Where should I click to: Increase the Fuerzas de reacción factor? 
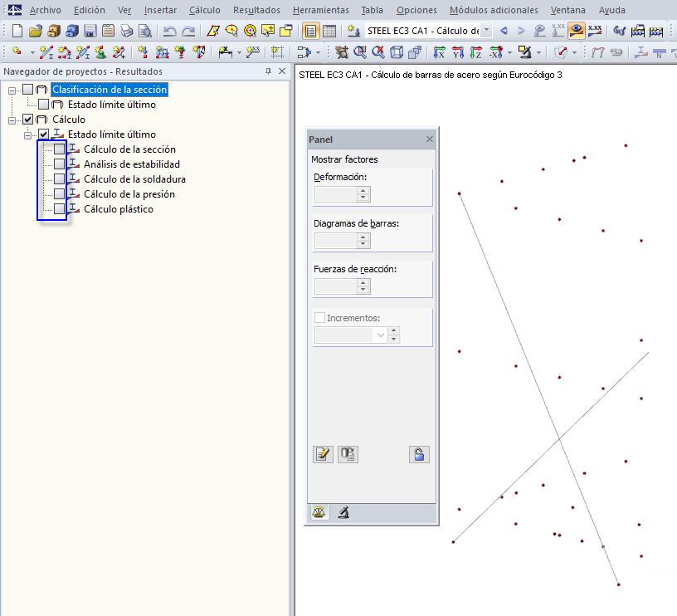coord(363,283)
